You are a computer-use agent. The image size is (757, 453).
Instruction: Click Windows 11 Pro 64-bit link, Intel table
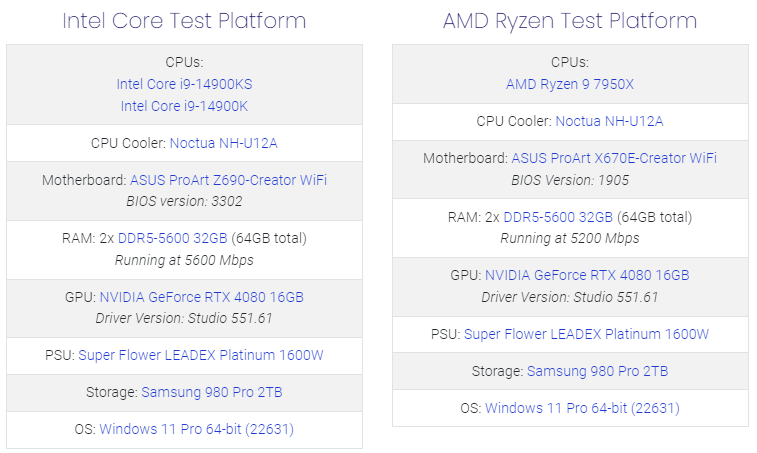(x=196, y=429)
